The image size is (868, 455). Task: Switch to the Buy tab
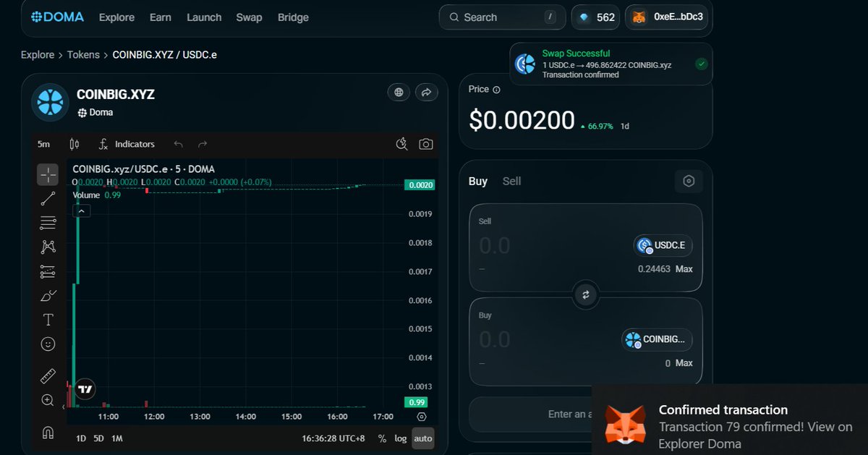(x=478, y=182)
